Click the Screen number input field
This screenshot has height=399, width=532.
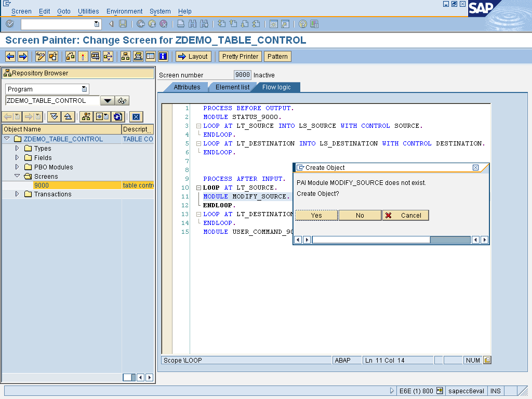coord(242,75)
